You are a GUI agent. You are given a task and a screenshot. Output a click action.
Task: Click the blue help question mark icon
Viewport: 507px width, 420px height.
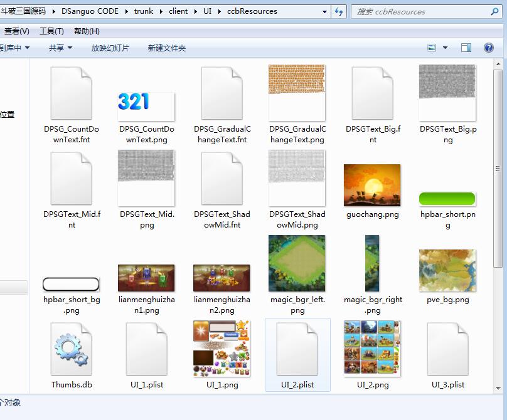tap(488, 48)
